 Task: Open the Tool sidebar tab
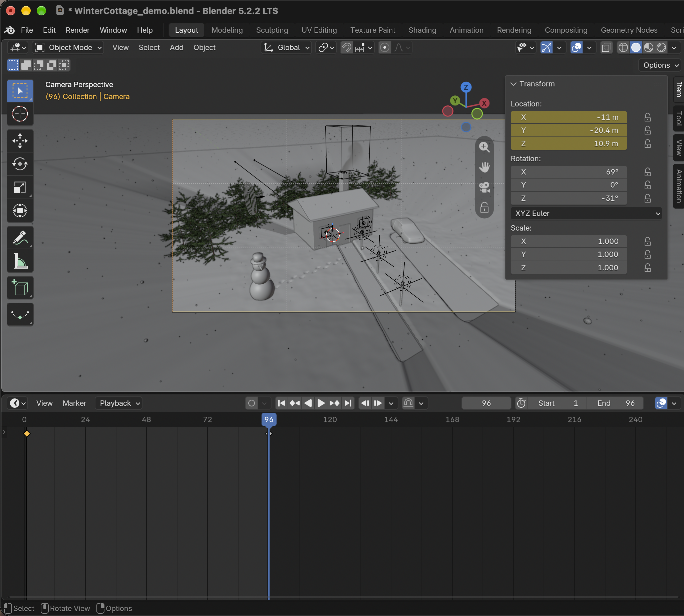(679, 118)
